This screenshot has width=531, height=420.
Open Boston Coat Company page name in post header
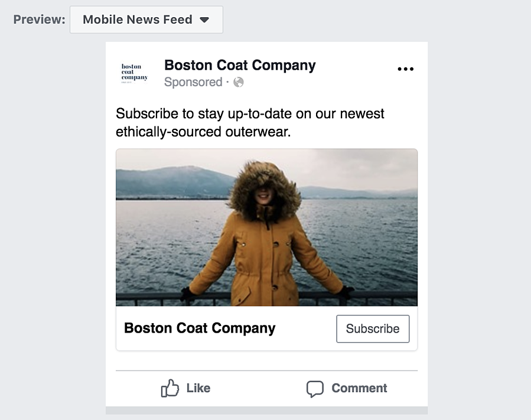(x=240, y=65)
